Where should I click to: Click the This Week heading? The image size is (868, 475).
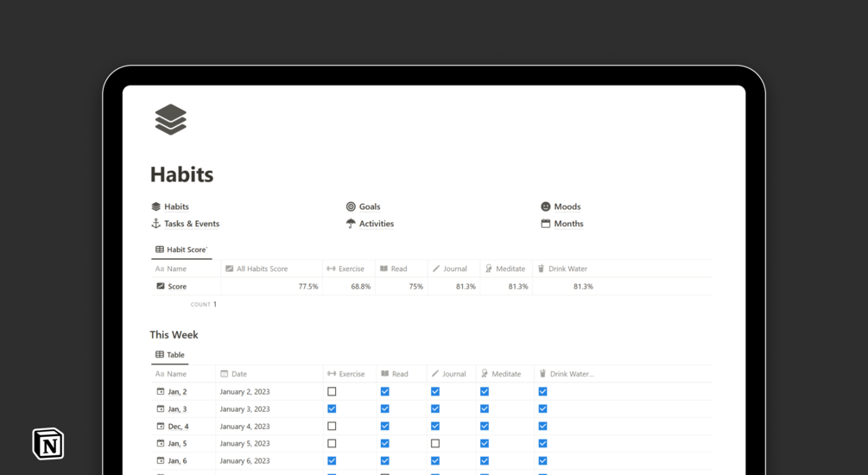(174, 335)
